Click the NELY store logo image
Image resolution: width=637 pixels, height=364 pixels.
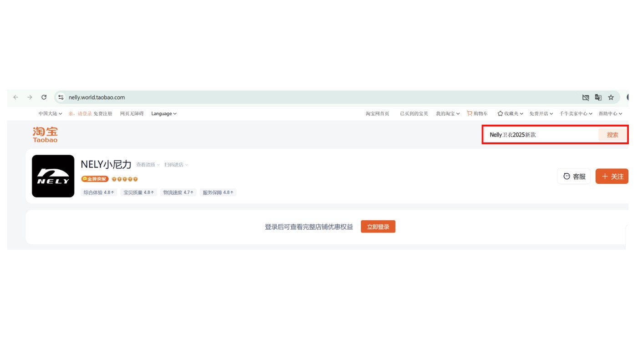tap(53, 176)
